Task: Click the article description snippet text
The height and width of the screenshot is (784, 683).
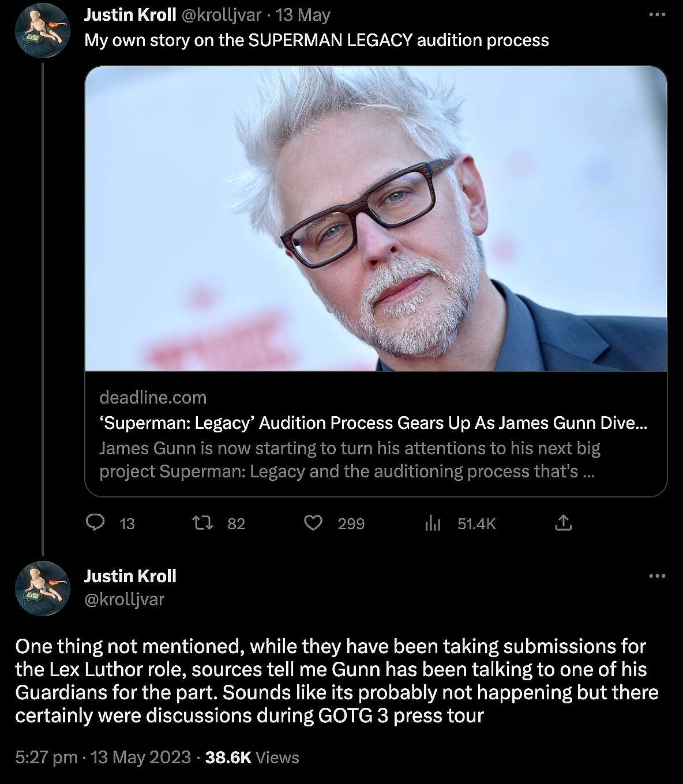Action: tap(350, 460)
